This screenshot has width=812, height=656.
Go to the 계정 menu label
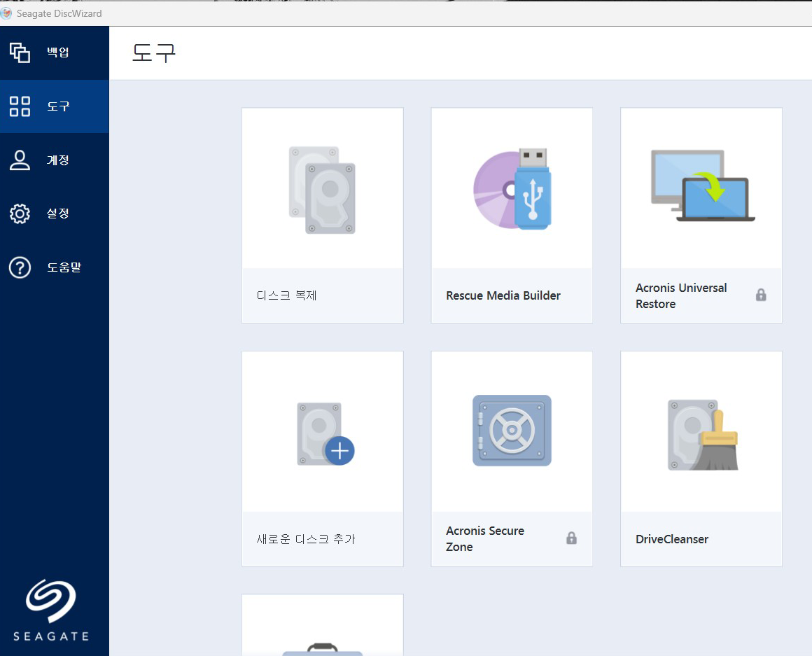58,160
